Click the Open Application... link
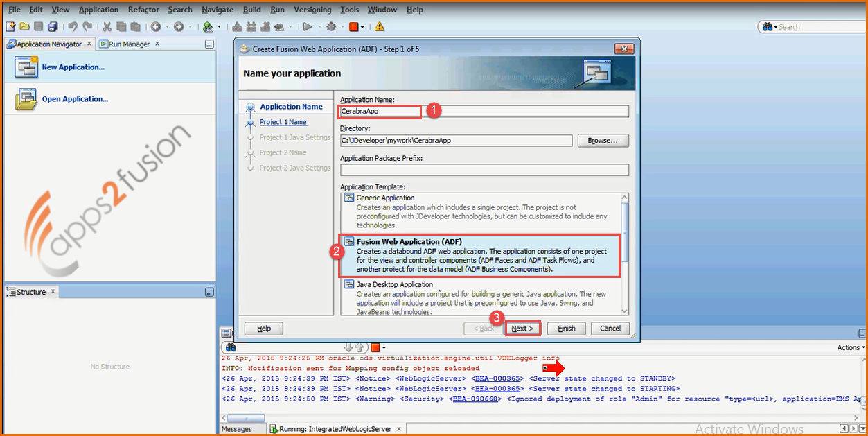This screenshot has height=436, width=868. [75, 99]
